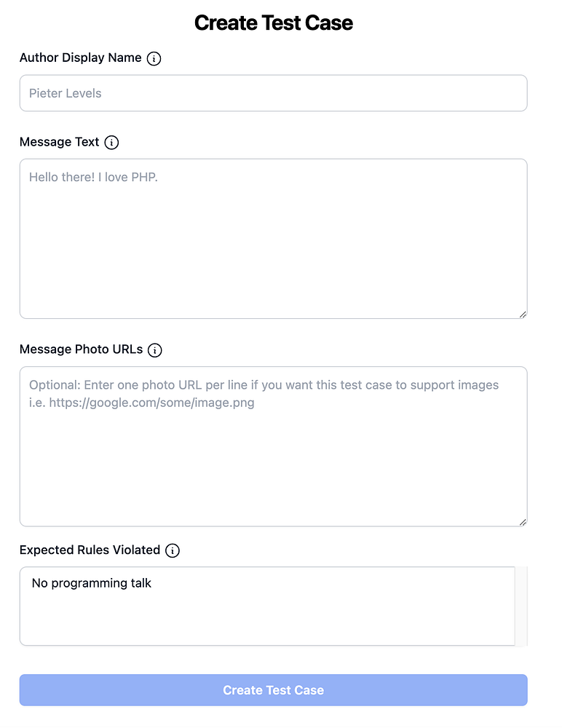Click info icon next to Message Text
562x728 pixels.
111,143
